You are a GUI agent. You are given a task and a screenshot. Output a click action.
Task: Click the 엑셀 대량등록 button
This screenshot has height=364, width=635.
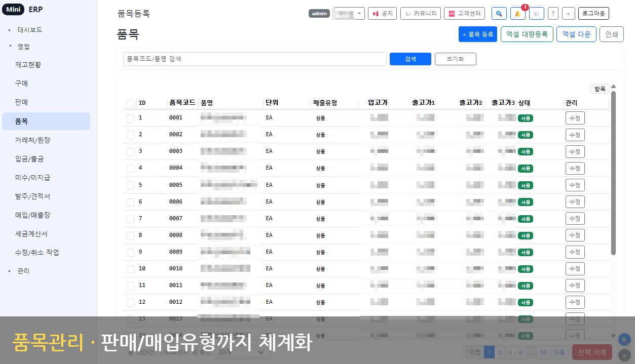coord(527,34)
